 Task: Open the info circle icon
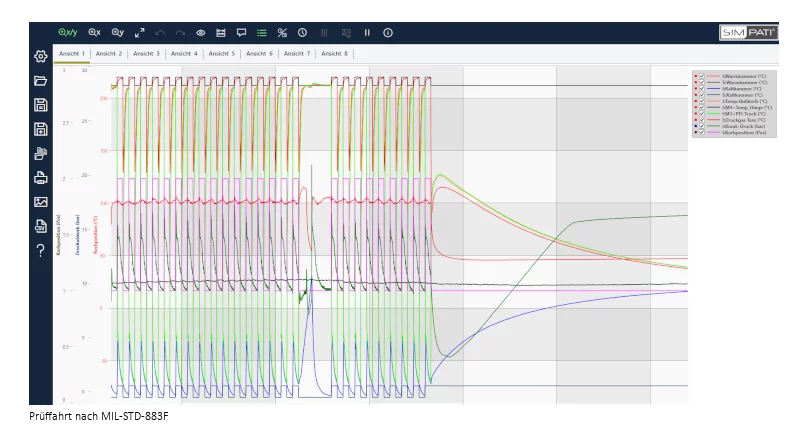tap(388, 32)
